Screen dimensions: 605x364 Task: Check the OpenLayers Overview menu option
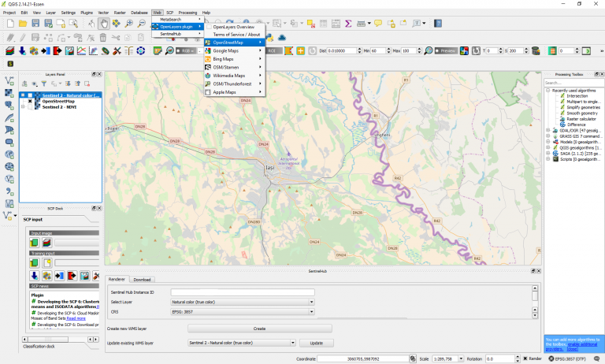coord(234,27)
